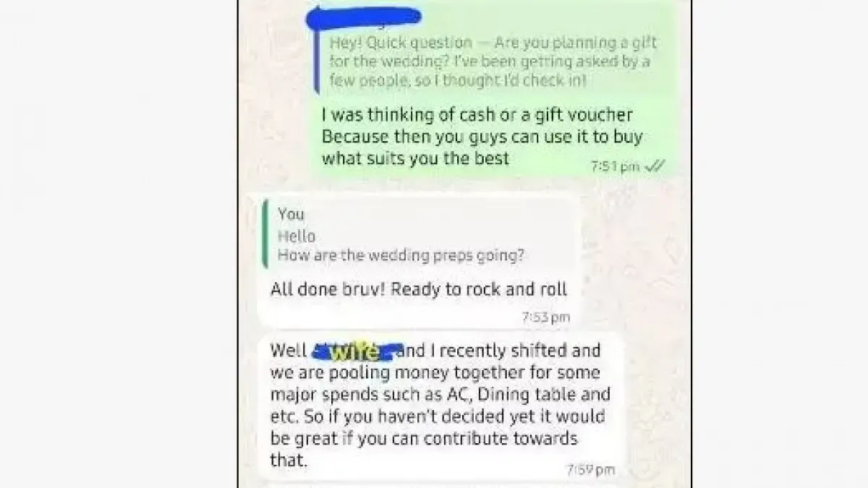868x488 pixels.
Task: Tap the 'You' sender label in quote
Action: click(291, 214)
